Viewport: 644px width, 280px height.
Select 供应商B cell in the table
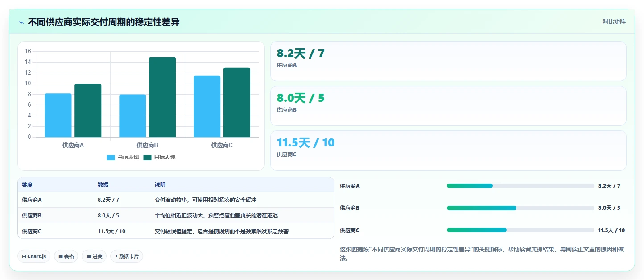coord(32,215)
